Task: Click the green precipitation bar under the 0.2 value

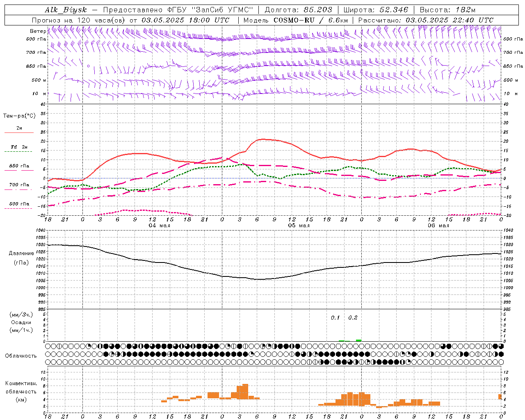Action: [358, 340]
